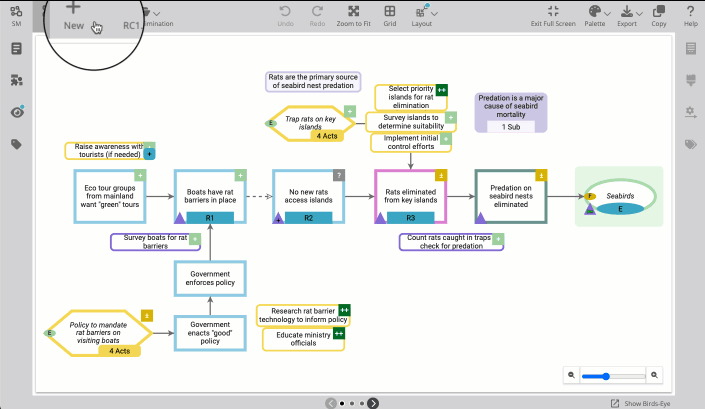Open the Layout dropdown
The width and height of the screenshot is (705, 409).
tap(422, 11)
